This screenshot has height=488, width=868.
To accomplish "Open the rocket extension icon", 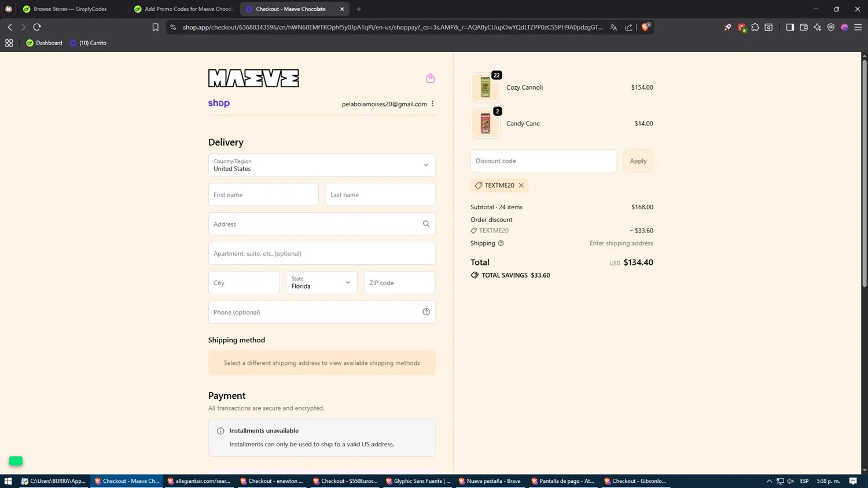I will [x=728, y=27].
